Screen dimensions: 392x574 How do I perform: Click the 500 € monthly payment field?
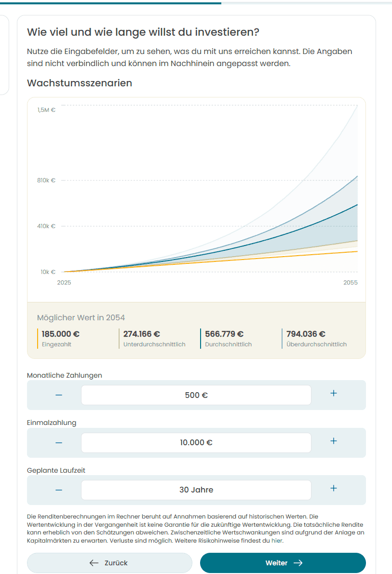click(196, 395)
